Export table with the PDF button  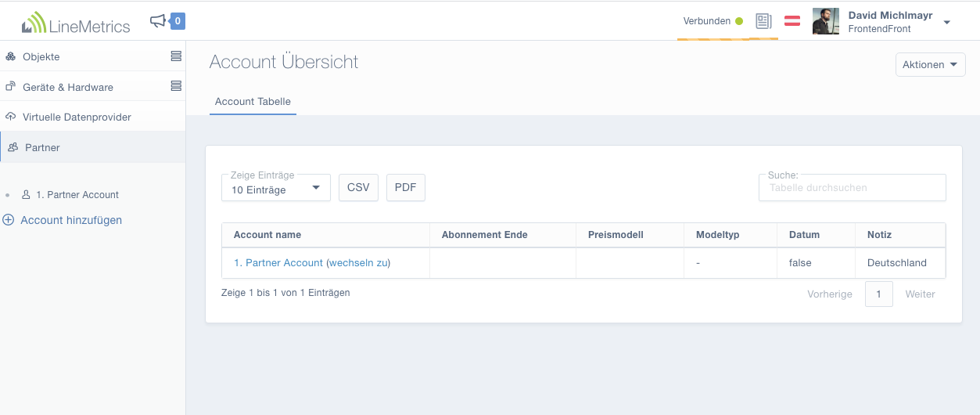point(406,188)
